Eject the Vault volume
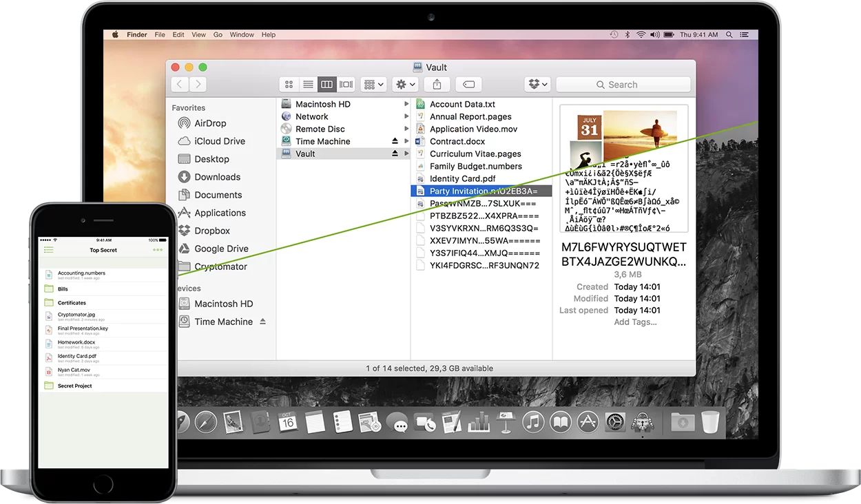 (x=395, y=154)
